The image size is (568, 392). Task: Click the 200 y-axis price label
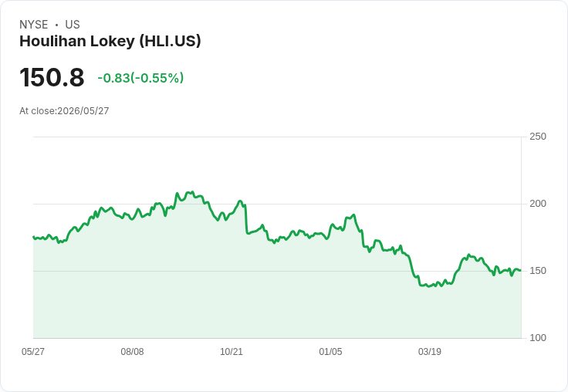click(x=538, y=204)
